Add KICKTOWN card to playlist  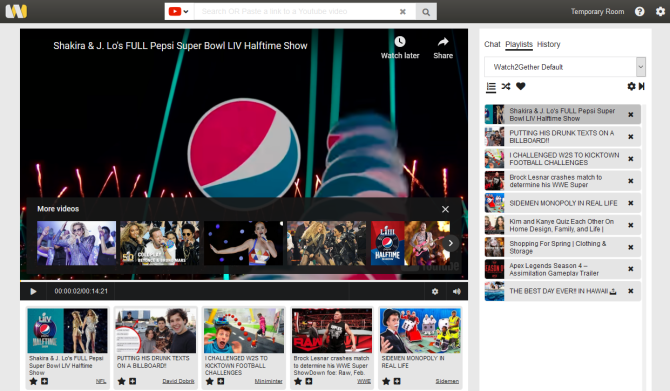(220, 381)
